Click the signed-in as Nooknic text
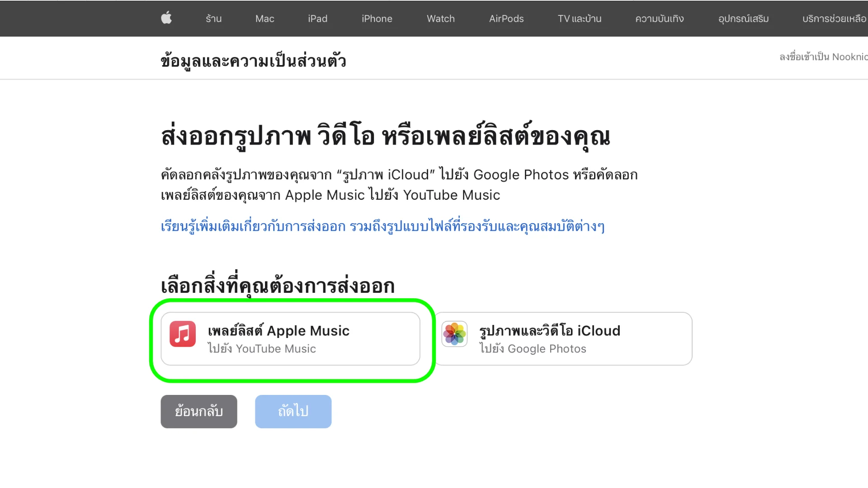This screenshot has height=488, width=868. [x=823, y=57]
